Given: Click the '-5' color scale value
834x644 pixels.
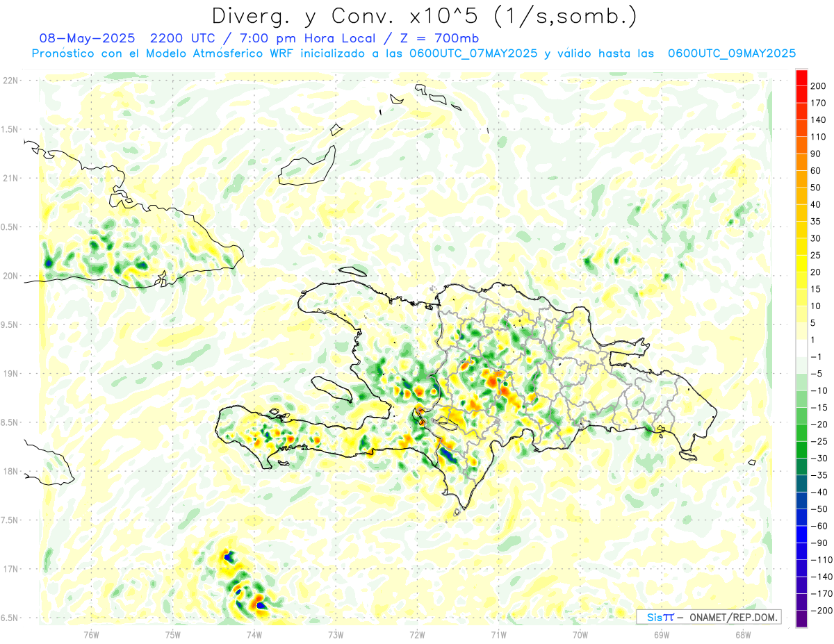Looking at the screenshot, I should click(x=816, y=374).
